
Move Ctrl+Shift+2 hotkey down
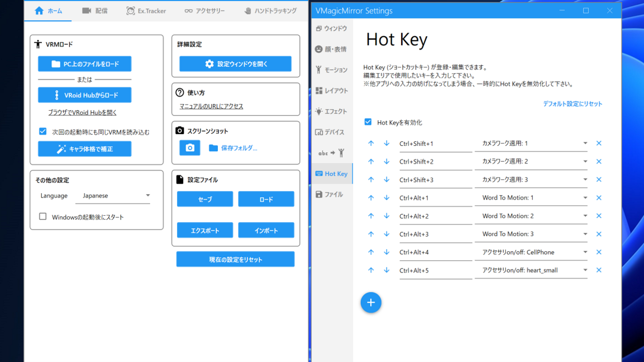pos(386,161)
